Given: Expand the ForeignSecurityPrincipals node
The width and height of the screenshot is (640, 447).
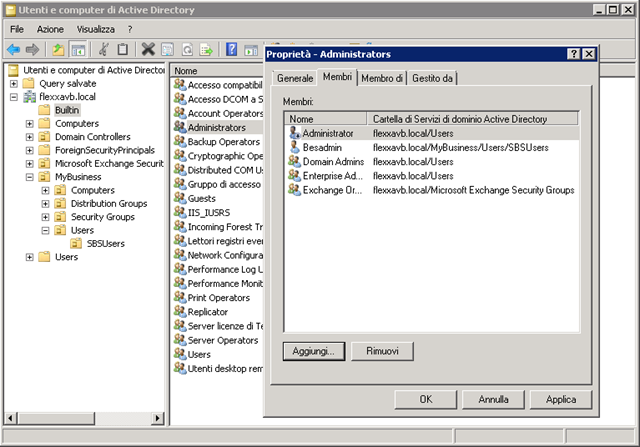Looking at the screenshot, I should [x=29, y=150].
